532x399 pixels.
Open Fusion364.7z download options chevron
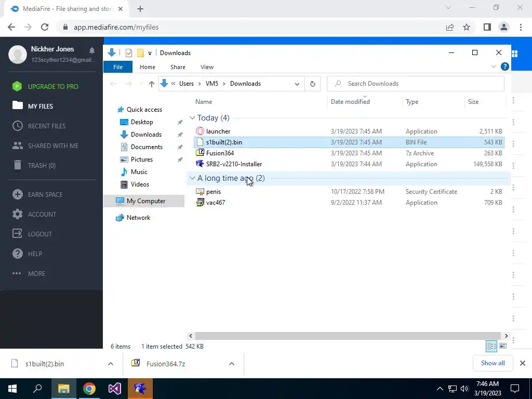point(231,364)
